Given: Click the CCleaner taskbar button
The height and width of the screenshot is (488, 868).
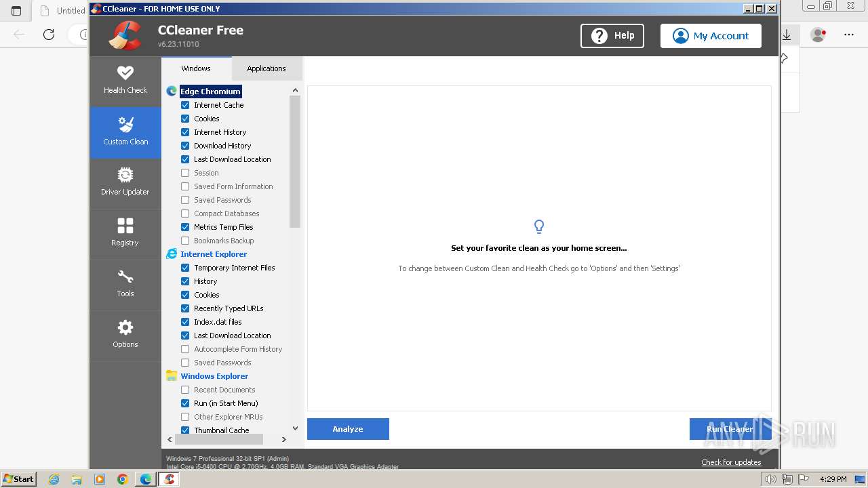Looking at the screenshot, I should (170, 479).
